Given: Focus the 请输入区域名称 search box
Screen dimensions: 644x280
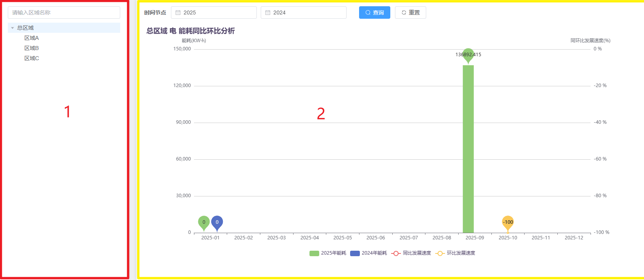Looking at the screenshot, I should point(64,12).
